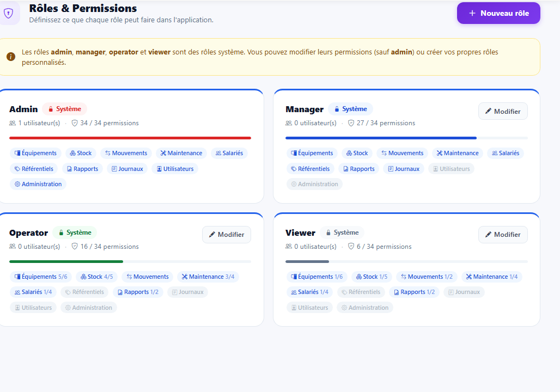Click the Rapports chip in the Admin card
This screenshot has height=392, width=560.
click(82, 169)
